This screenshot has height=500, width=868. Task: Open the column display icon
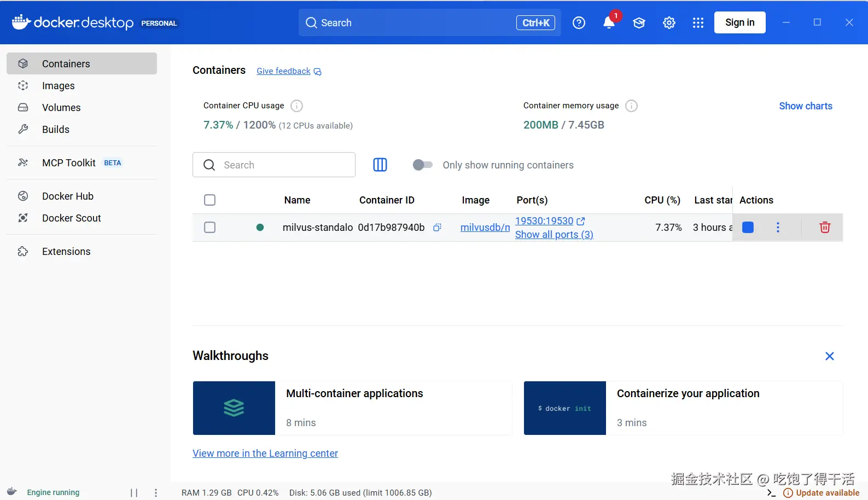(x=380, y=165)
